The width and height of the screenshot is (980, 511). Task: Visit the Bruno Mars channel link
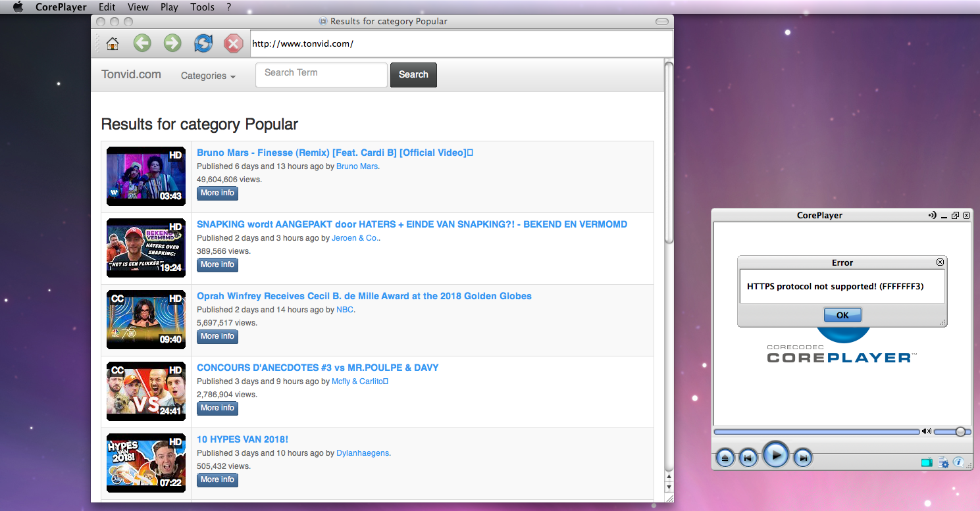click(357, 166)
